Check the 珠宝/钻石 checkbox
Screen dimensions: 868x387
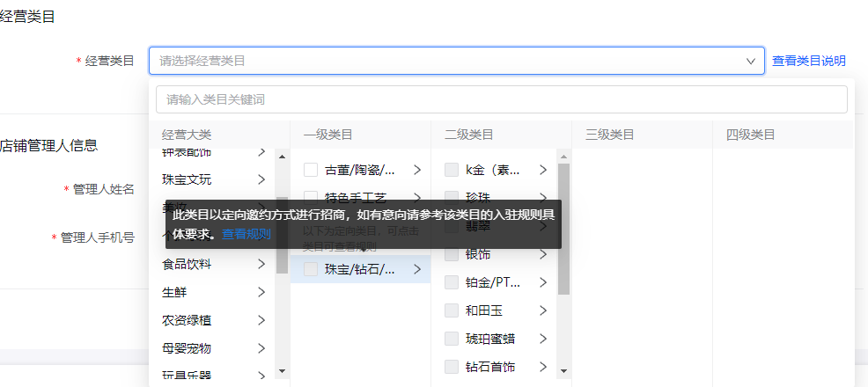(311, 269)
